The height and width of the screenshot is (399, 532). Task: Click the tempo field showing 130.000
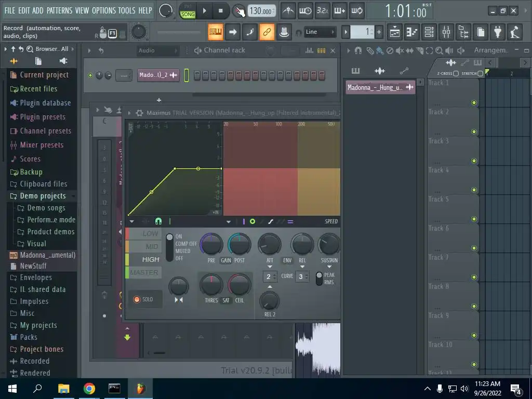coord(261,11)
